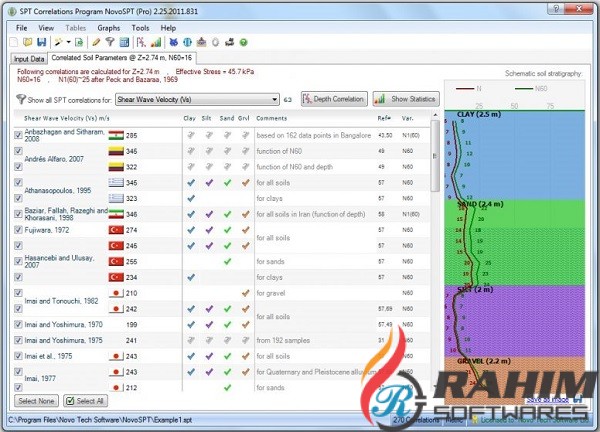This screenshot has height=432, width=600.
Task: Click the comment 'based on 162 data points in Bangalore'
Action: (313, 135)
